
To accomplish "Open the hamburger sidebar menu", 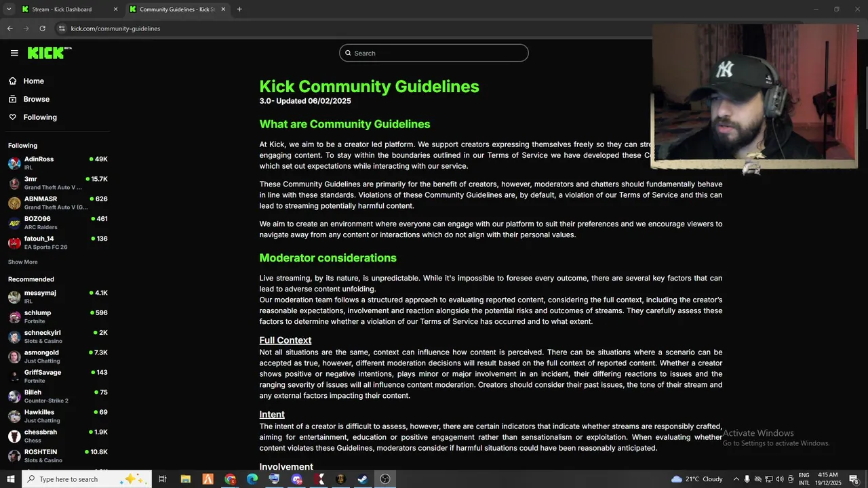I will coord(14,53).
